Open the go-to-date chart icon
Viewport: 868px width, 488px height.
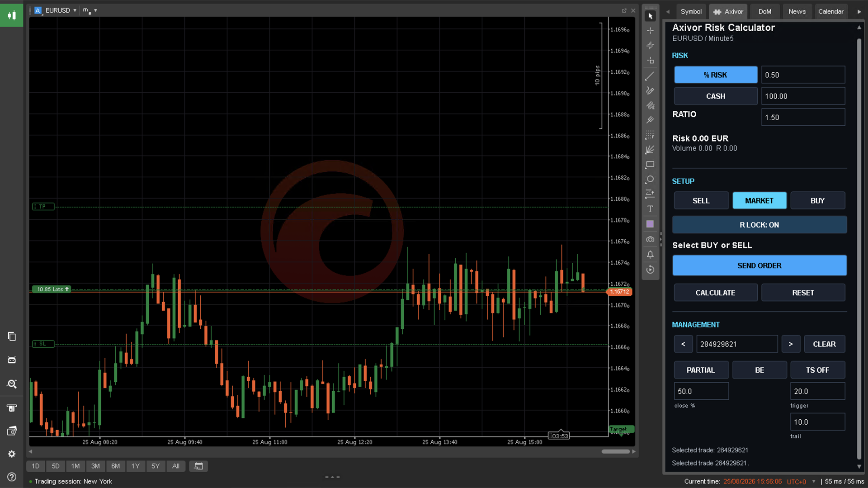click(198, 466)
